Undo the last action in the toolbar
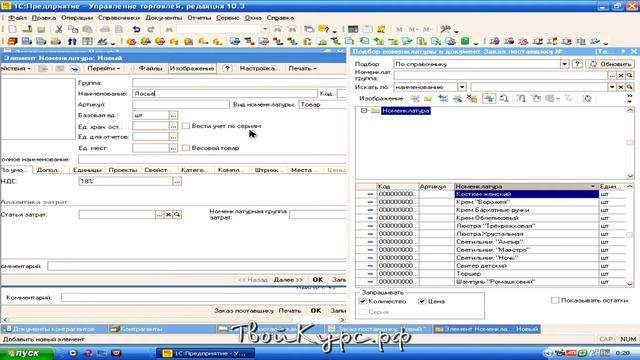Image resolution: width=640 pixels, height=360 pixels. 136,29
